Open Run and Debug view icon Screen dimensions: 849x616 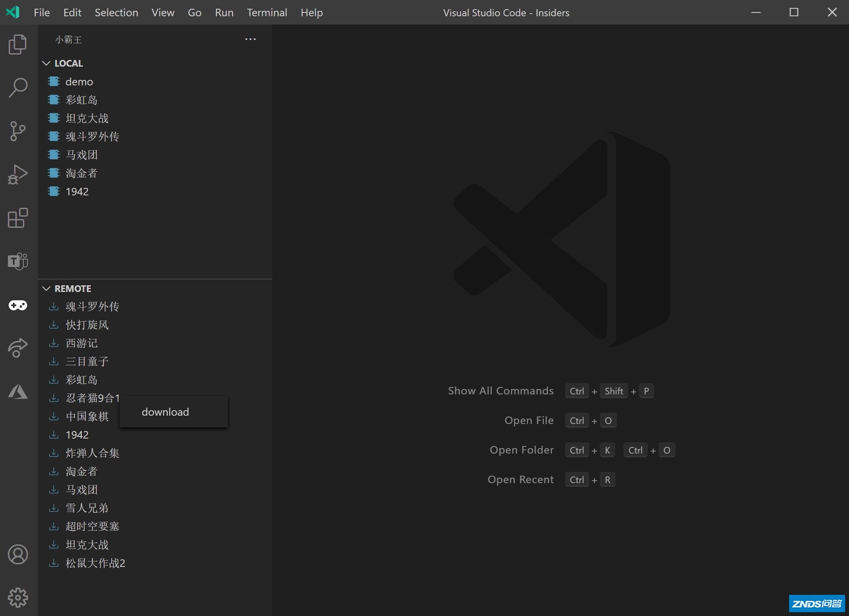click(18, 175)
